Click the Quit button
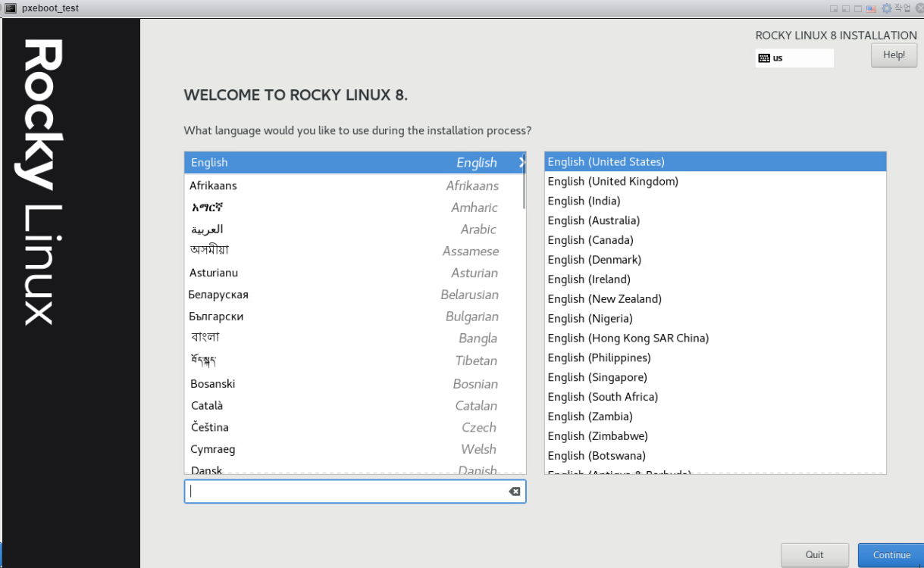Viewport: 924px width, 568px height. tap(815, 555)
